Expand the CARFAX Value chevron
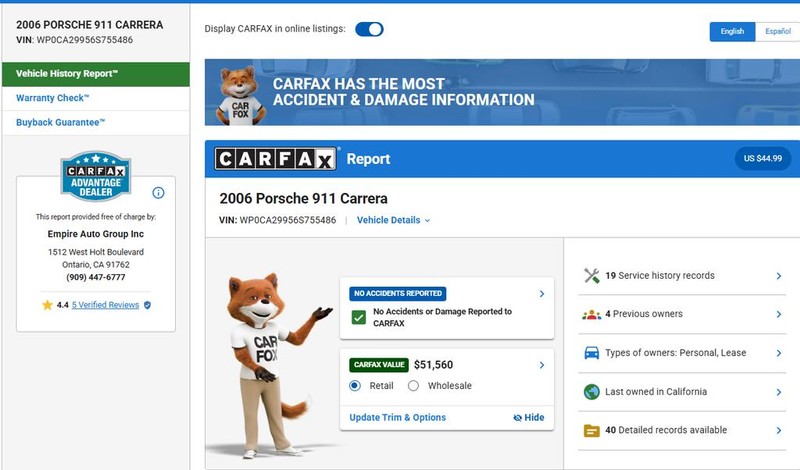 (x=542, y=365)
